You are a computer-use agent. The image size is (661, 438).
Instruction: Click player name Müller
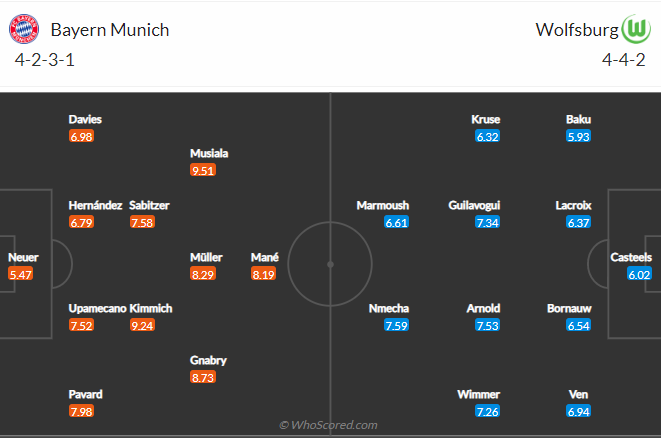click(206, 257)
